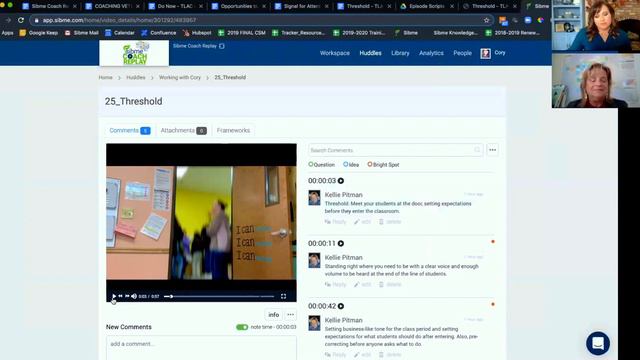Image resolution: width=640 pixels, height=360 pixels.
Task: Click the Sibme Coach Replay account switcher icon
Action: [222, 46]
